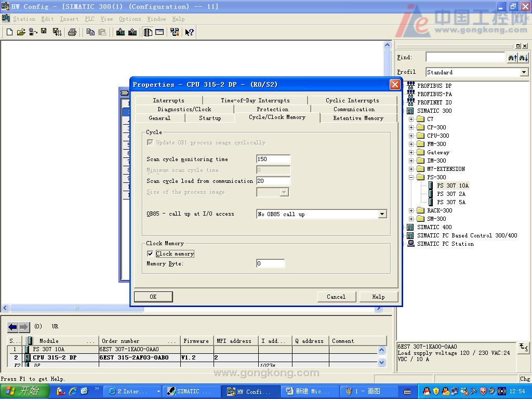Click the Download to Module icon
Screen dimensions: 532x399
click(x=121, y=32)
